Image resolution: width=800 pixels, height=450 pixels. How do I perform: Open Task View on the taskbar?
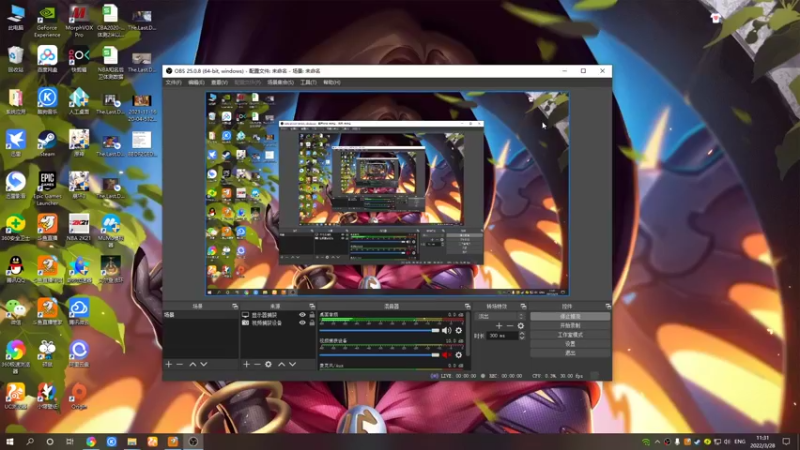[70, 442]
